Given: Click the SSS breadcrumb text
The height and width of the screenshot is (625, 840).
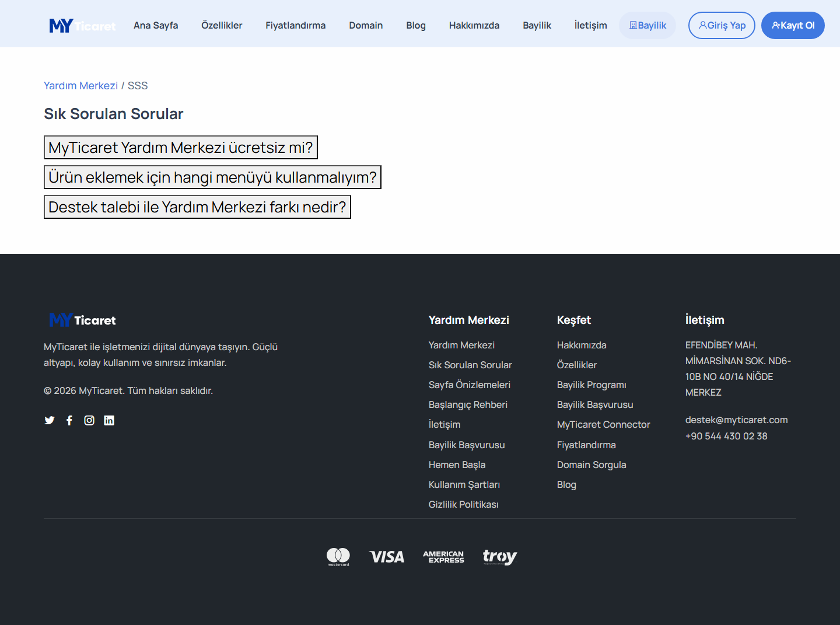Looking at the screenshot, I should pyautogui.click(x=138, y=86).
